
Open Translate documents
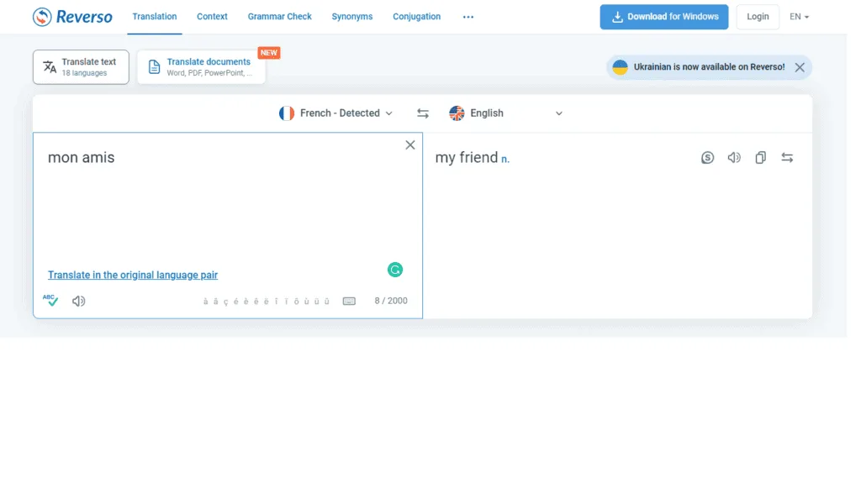coord(201,67)
